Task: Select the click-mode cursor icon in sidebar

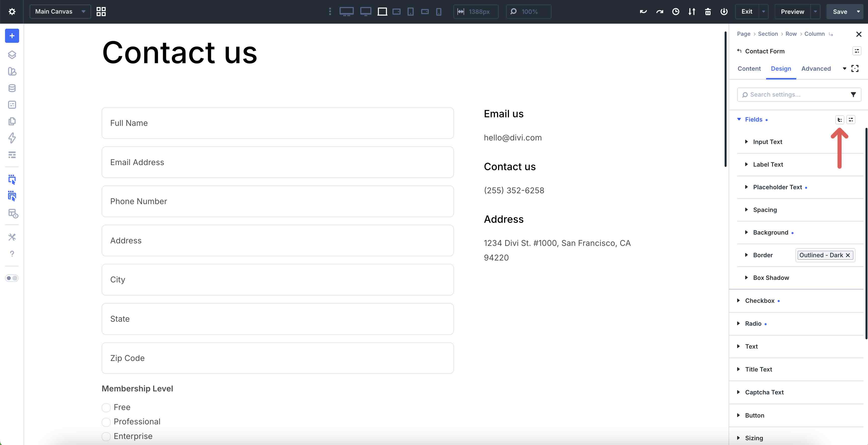Action: pos(12,179)
